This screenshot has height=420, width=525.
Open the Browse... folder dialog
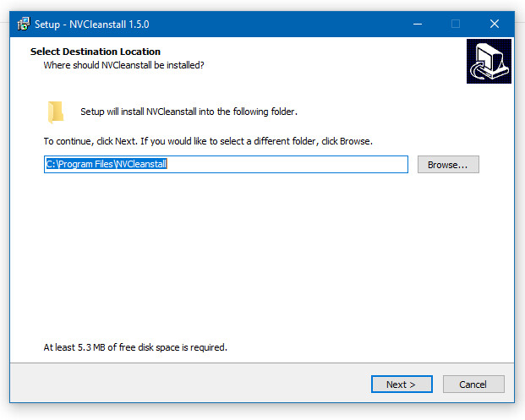[448, 164]
